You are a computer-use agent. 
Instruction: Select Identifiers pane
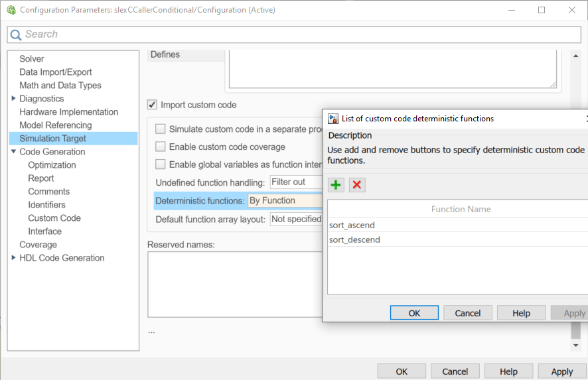(x=46, y=205)
